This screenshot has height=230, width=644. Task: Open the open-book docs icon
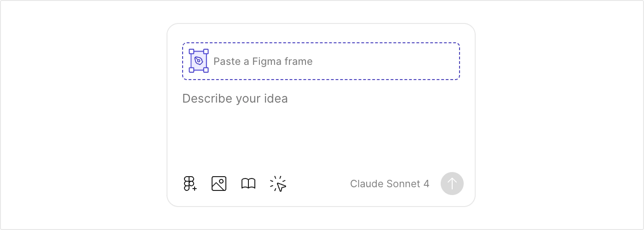click(248, 184)
